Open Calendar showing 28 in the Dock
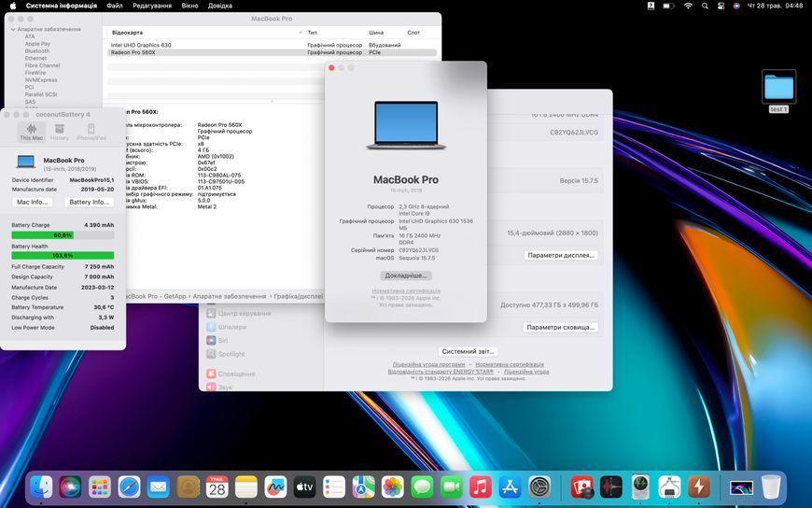 click(x=217, y=487)
